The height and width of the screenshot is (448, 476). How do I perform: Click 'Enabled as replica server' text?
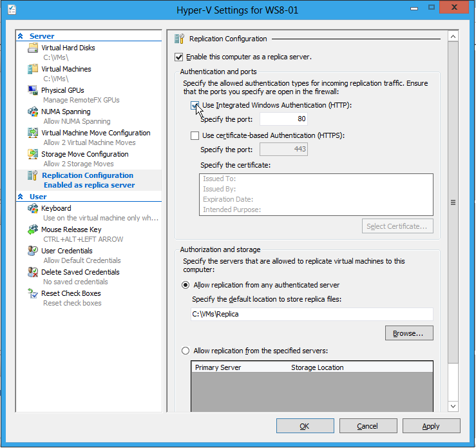(90, 185)
